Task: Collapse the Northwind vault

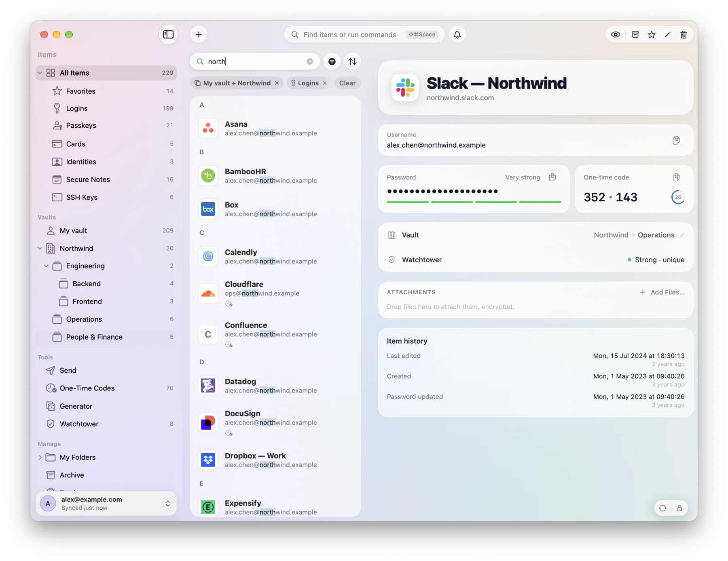Action: click(40, 248)
